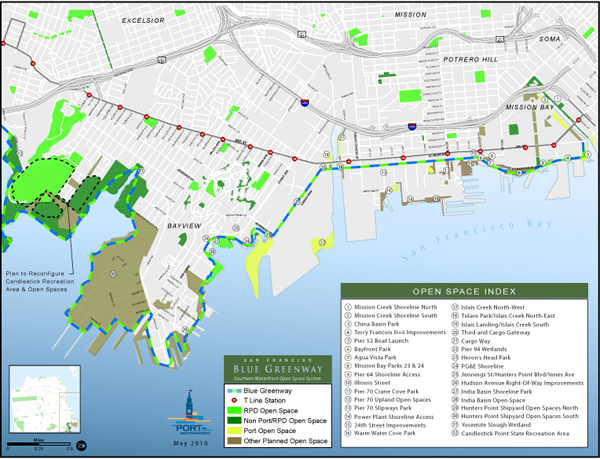
Task: Click the Bayview neighborhood label
Action: pos(185,227)
